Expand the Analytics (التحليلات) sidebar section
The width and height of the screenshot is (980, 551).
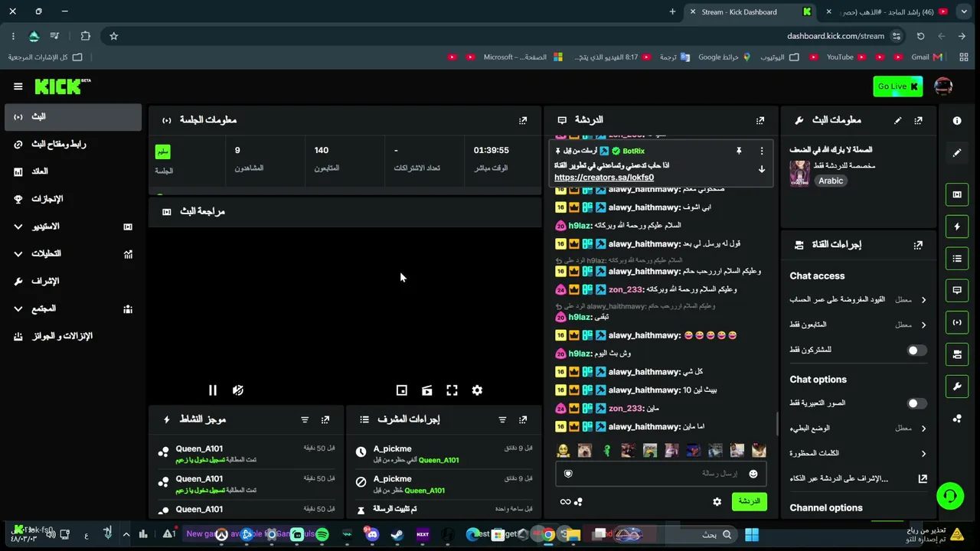coord(73,254)
